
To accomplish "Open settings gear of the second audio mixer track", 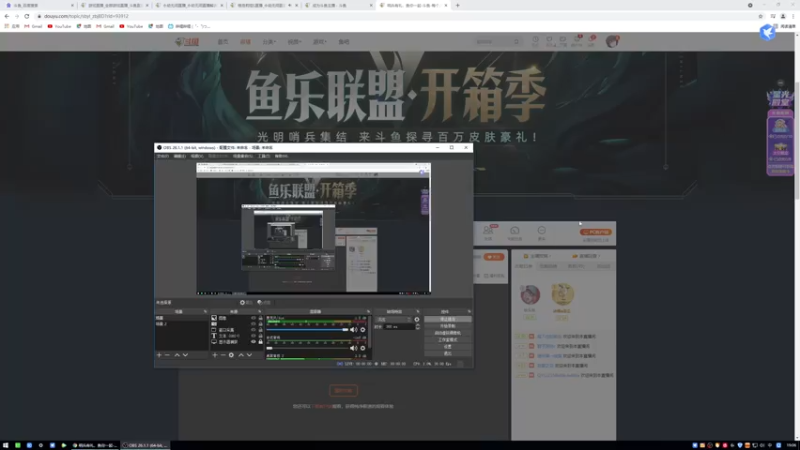I will point(363,348).
